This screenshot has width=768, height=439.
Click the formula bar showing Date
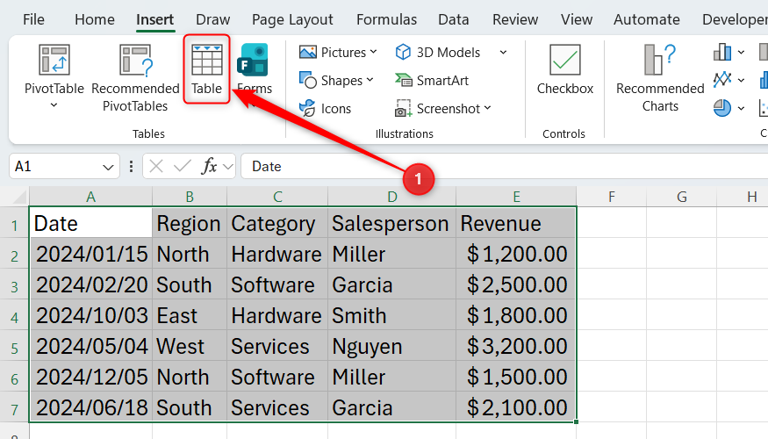[504, 167]
